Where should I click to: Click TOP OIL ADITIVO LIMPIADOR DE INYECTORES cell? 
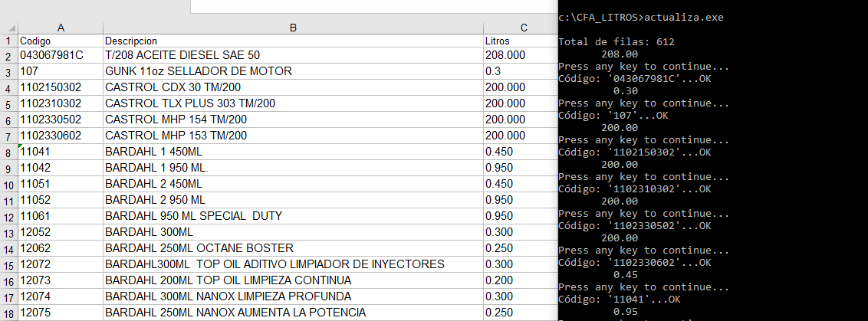(x=294, y=264)
